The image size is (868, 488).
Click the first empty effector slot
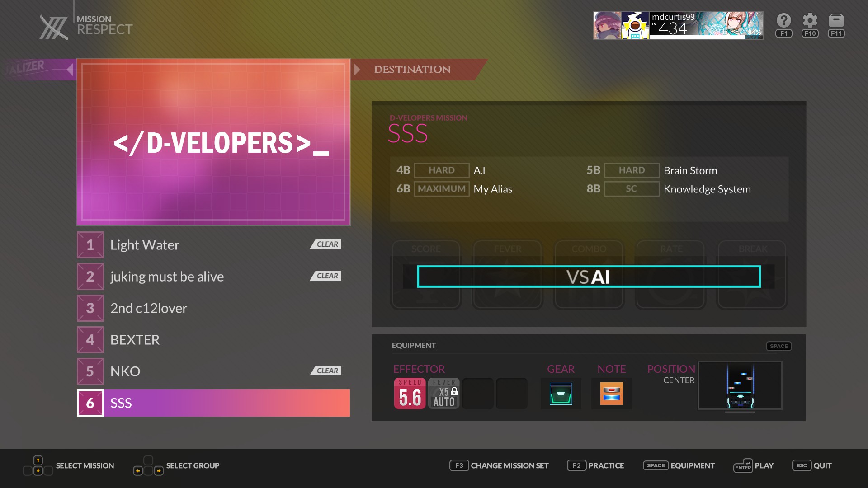[x=477, y=394]
